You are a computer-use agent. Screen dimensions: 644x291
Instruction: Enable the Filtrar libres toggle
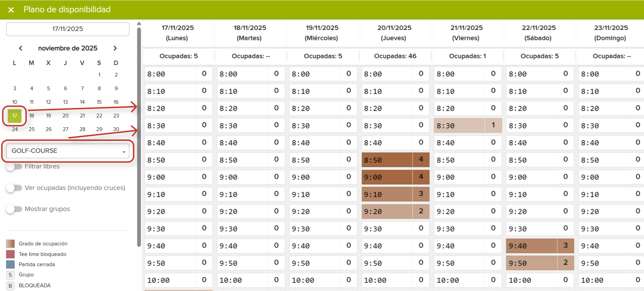coord(14,166)
